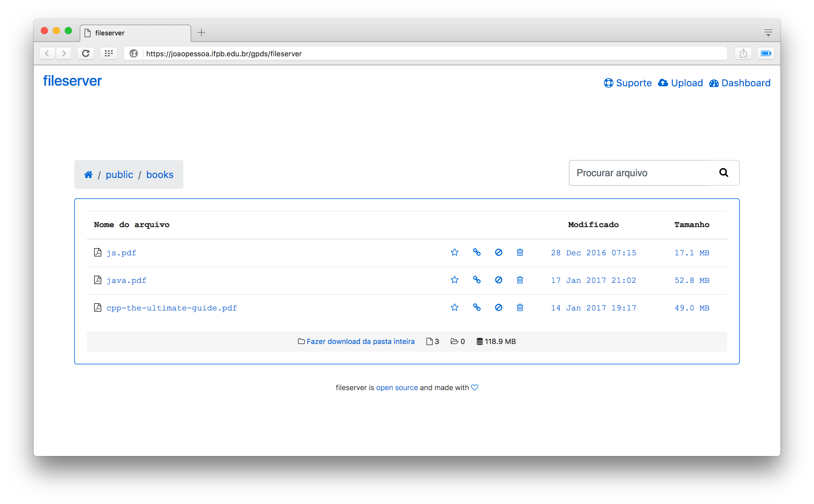Click the fileserver logo title

(72, 81)
